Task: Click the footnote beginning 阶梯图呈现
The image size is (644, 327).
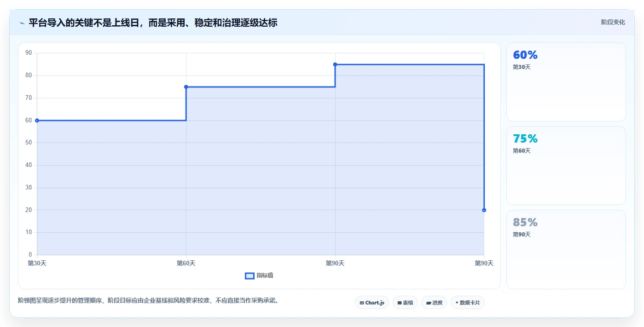Action: (x=148, y=301)
